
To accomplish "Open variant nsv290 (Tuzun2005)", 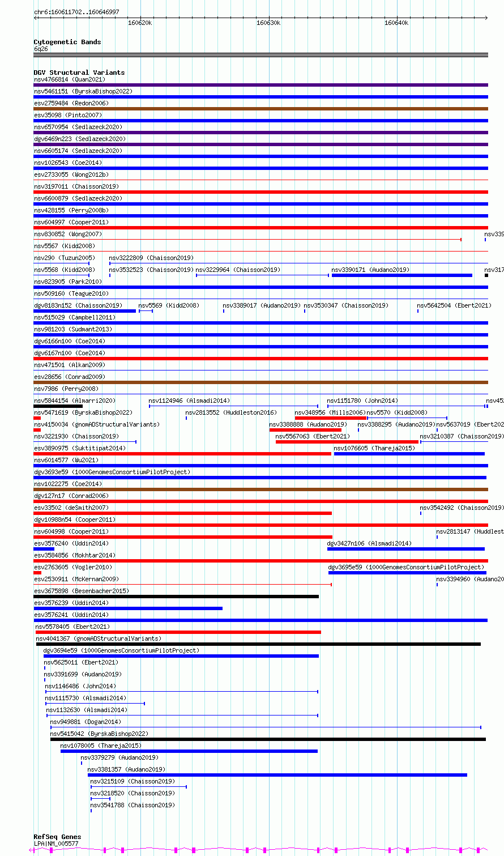I will point(64,258).
